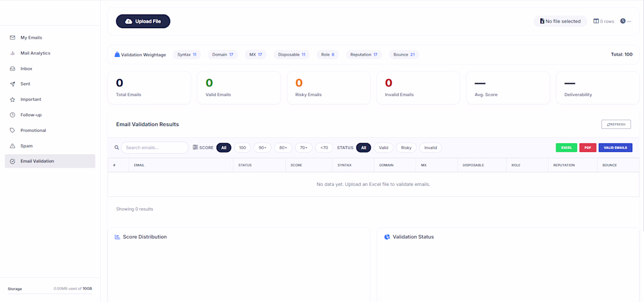The image size is (644, 302).
Task: Click the score filter sliders icon
Action: pyautogui.click(x=195, y=147)
